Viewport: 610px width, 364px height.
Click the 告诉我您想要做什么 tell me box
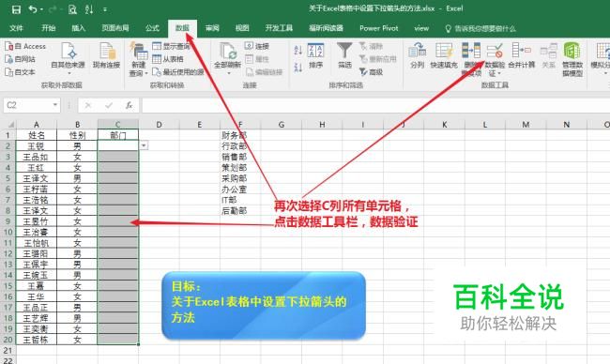[480, 28]
